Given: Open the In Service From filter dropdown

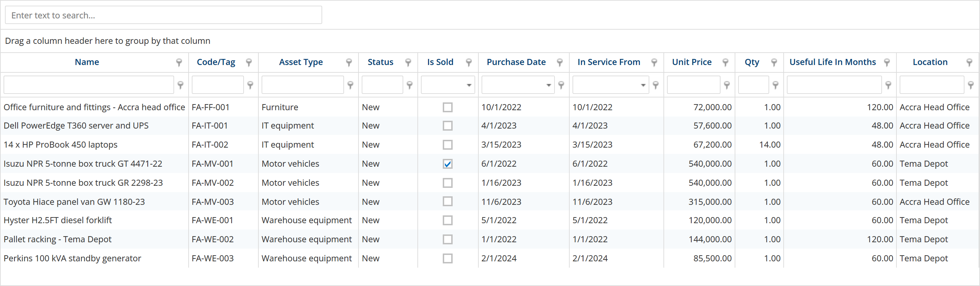Looking at the screenshot, I should tap(643, 85).
